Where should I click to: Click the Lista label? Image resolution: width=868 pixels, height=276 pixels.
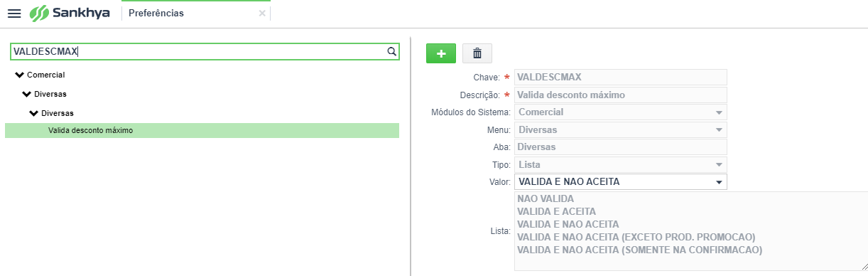[500, 231]
